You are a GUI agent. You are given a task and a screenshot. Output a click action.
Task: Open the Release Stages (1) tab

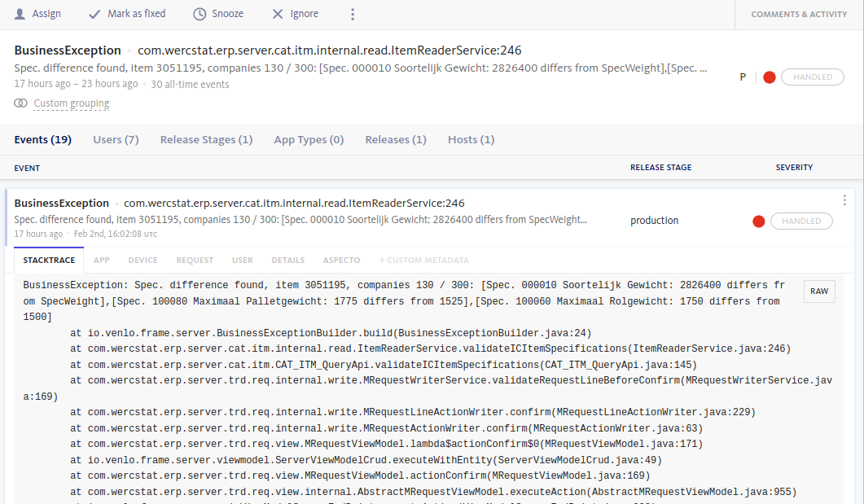click(x=207, y=139)
